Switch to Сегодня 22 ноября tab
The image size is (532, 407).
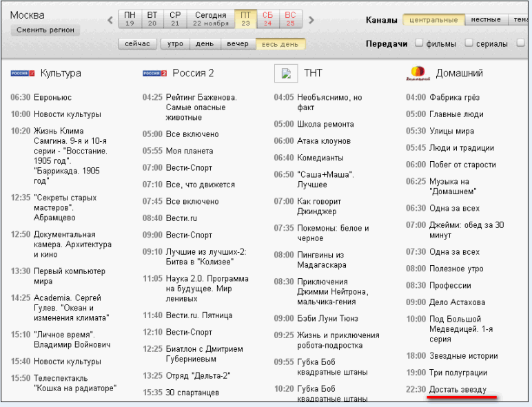pos(210,19)
